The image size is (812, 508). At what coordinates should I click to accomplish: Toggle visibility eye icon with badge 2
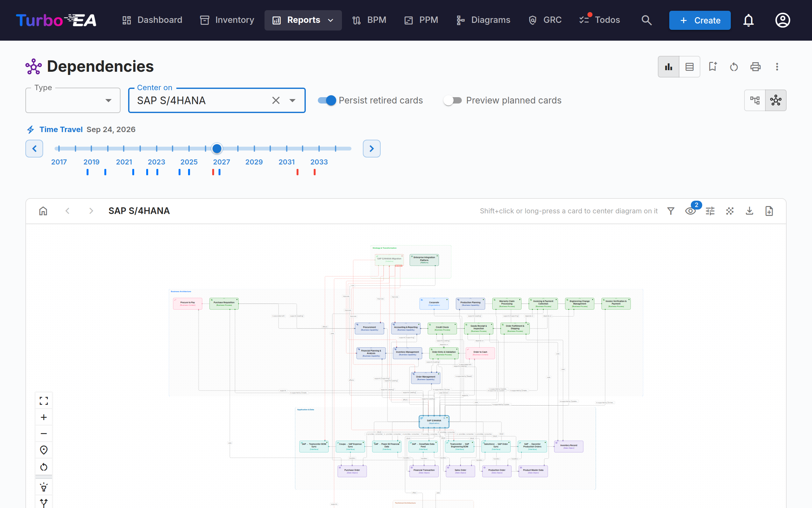tap(690, 211)
